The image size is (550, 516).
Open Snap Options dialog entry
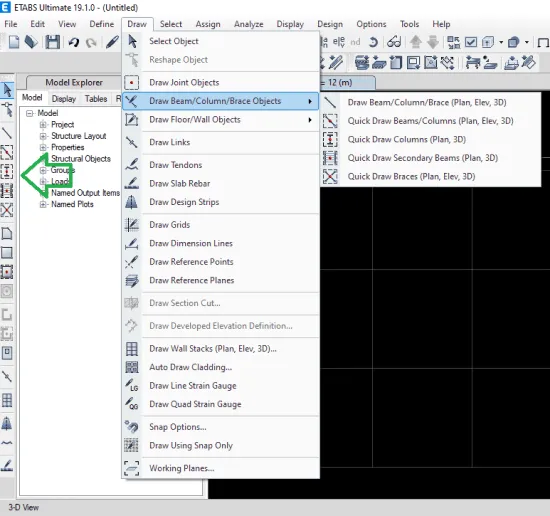coord(177,427)
